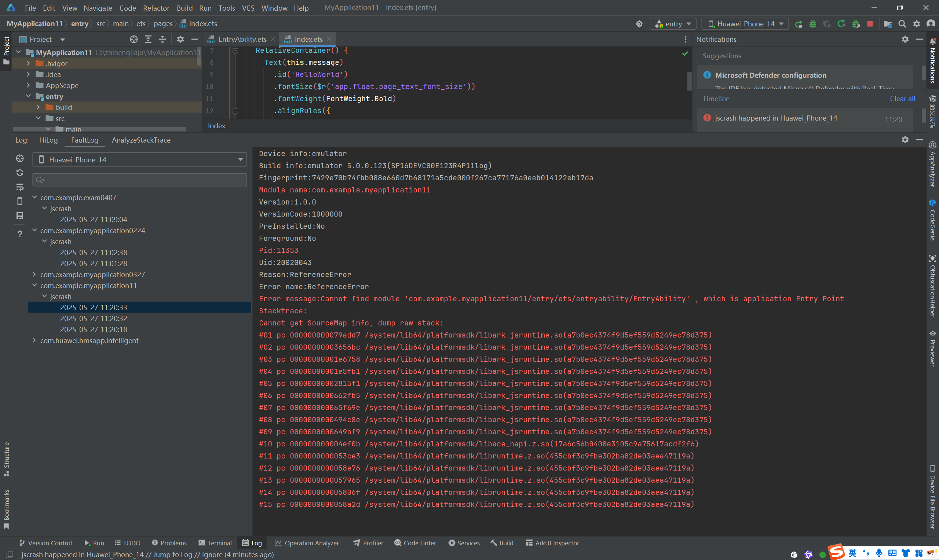The width and height of the screenshot is (939, 560).
Task: Open the VCS menu
Action: [x=248, y=8]
